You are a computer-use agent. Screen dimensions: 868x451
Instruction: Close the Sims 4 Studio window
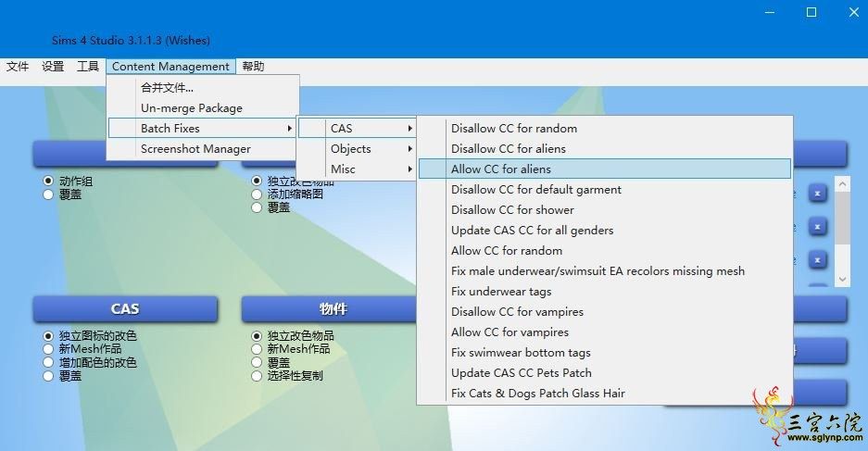pyautogui.click(x=853, y=12)
